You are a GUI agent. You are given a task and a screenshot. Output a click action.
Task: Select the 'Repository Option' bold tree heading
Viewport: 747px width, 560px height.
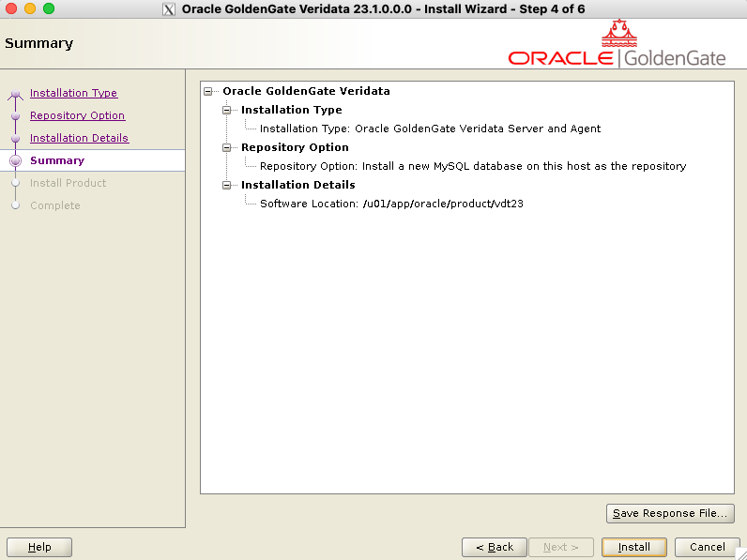tap(295, 147)
